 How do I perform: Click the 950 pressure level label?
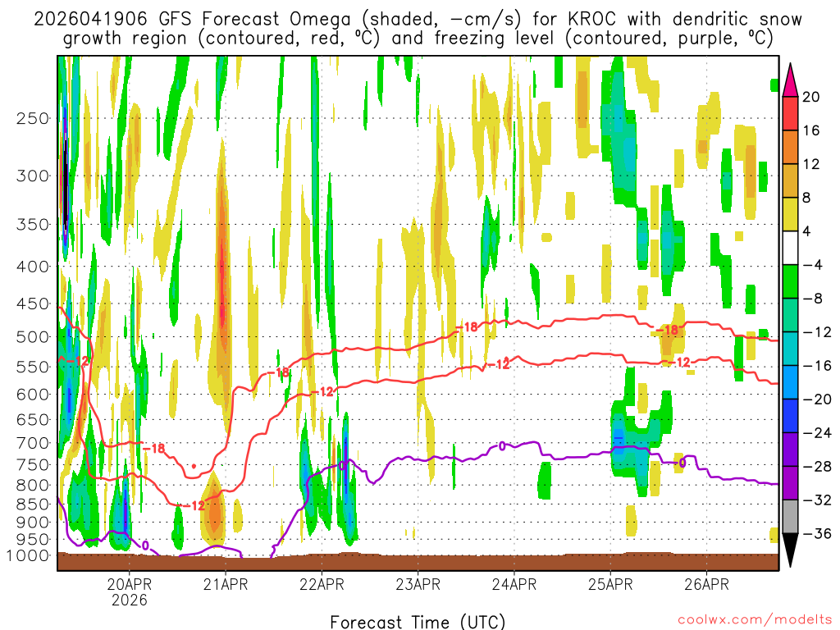point(33,540)
